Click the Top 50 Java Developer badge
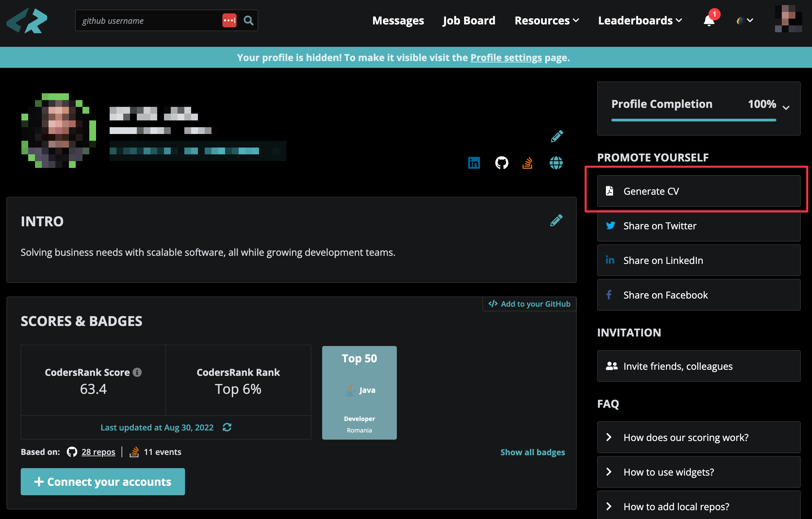The height and width of the screenshot is (519, 812). (359, 393)
